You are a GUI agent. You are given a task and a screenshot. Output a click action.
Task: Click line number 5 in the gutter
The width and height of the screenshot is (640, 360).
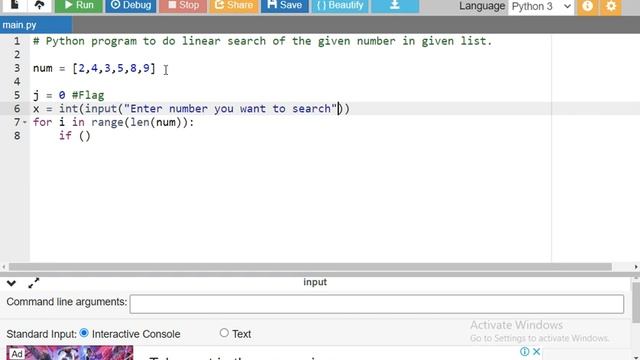pos(17,95)
